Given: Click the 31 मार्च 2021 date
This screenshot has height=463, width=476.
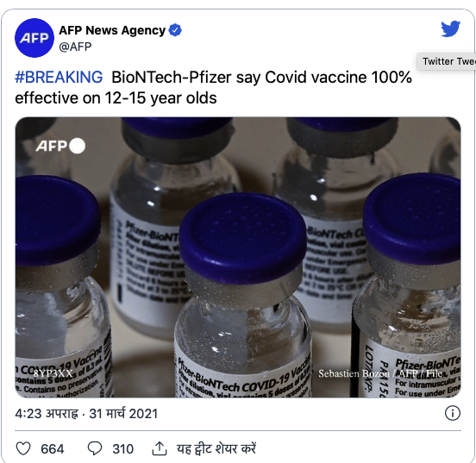Looking at the screenshot, I should tap(123, 414).
